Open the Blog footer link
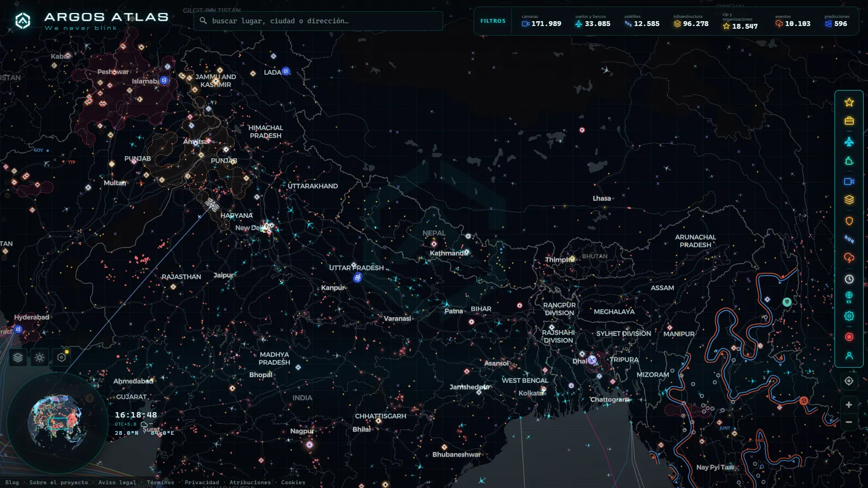Image resolution: width=868 pixels, height=488 pixels. point(12,483)
